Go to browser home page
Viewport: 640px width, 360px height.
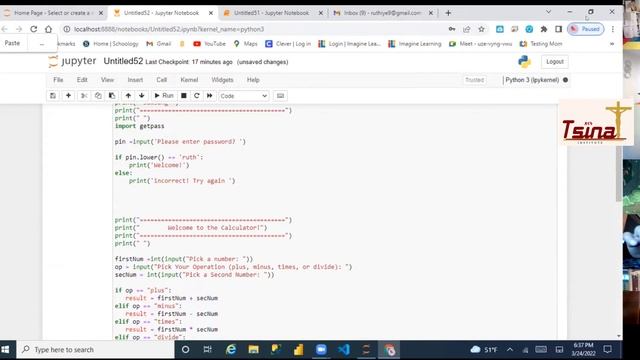(x=49, y=29)
